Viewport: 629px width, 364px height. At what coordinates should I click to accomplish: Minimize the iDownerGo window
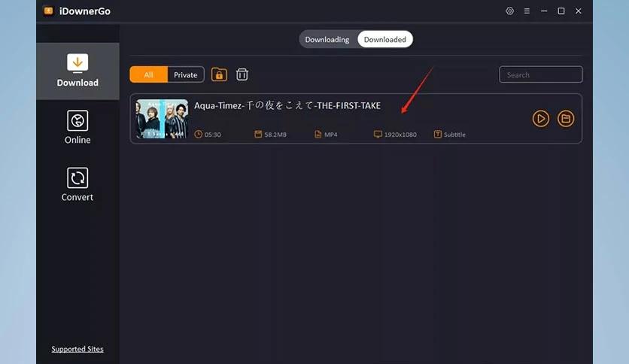pyautogui.click(x=544, y=11)
